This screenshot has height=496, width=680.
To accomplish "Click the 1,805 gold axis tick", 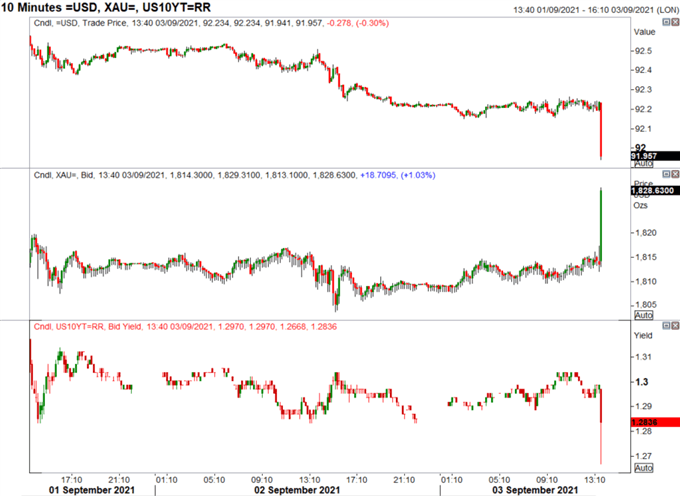I will coord(646,304).
